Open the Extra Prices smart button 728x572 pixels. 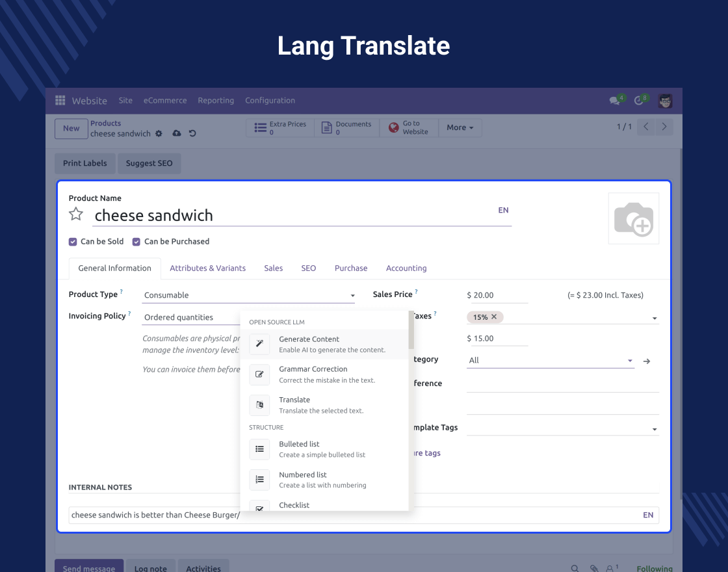coord(280,127)
